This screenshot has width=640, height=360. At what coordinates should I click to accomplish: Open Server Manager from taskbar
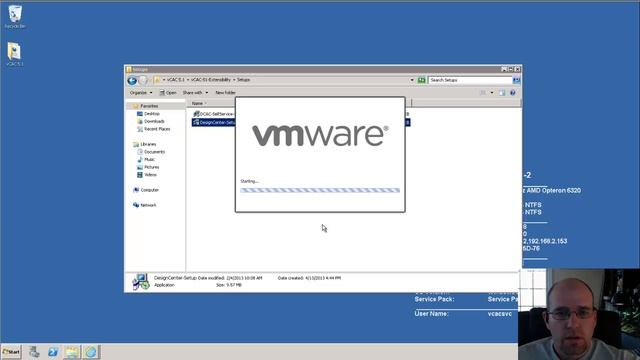pyautogui.click(x=34, y=352)
